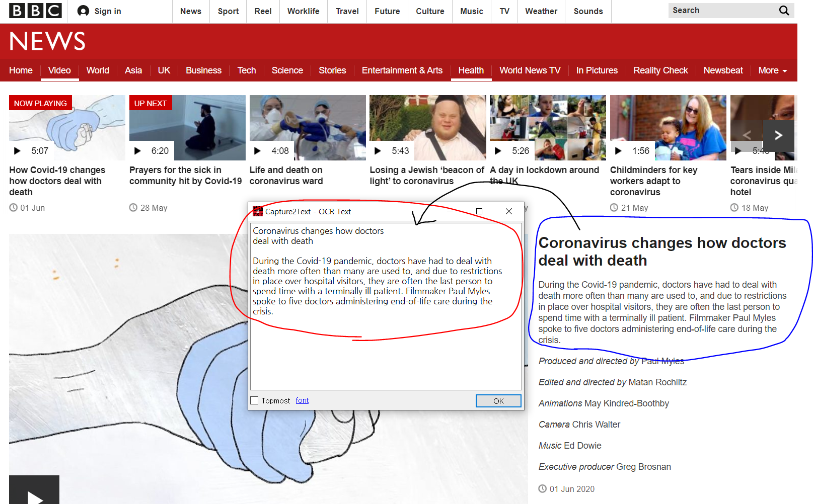Click the 'Camera Chris Walter' credit line

579,425
